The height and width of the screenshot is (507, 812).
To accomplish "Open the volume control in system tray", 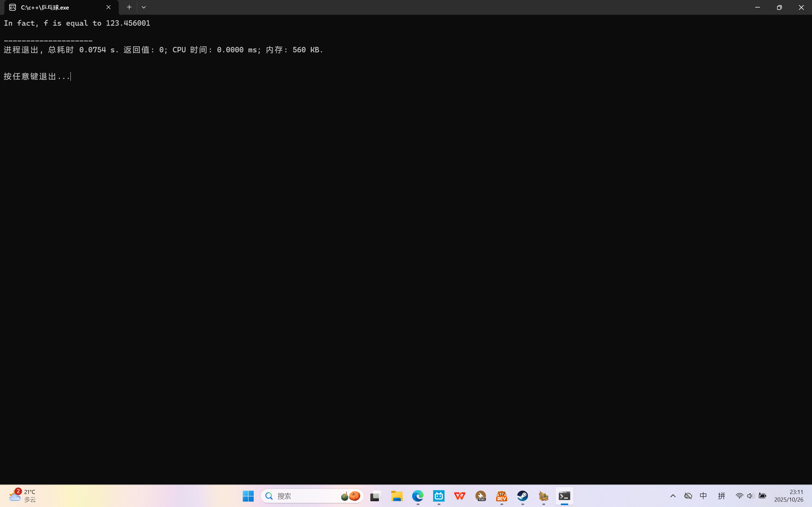I will 750,496.
